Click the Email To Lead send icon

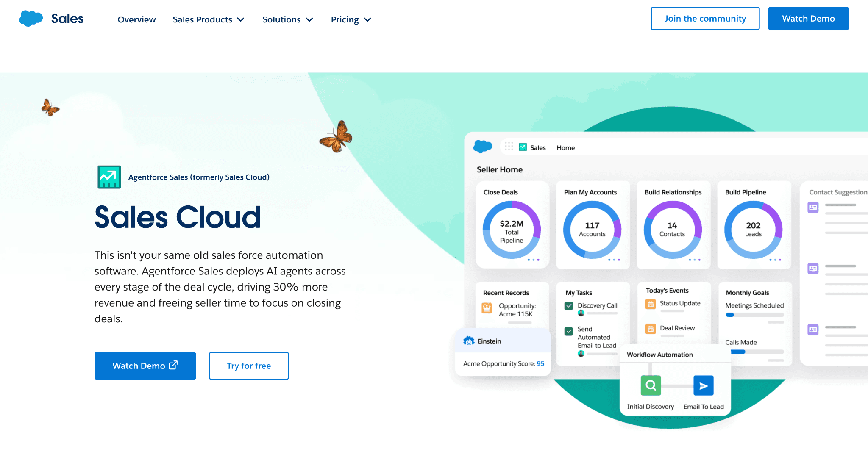coord(703,385)
